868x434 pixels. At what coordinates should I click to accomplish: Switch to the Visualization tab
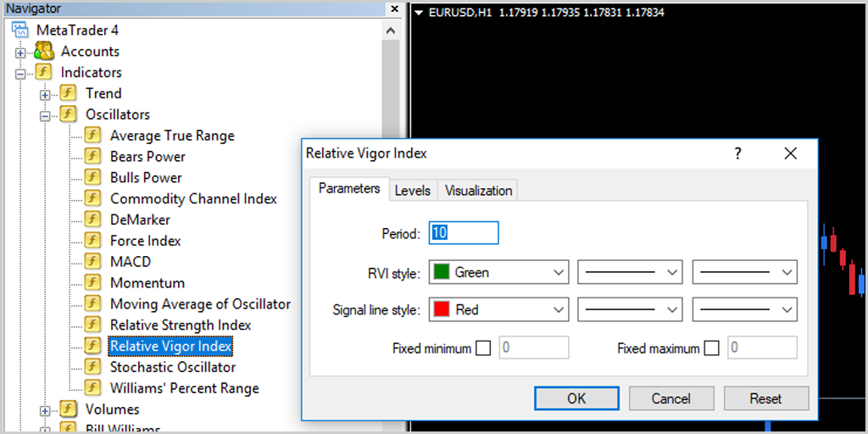(478, 191)
